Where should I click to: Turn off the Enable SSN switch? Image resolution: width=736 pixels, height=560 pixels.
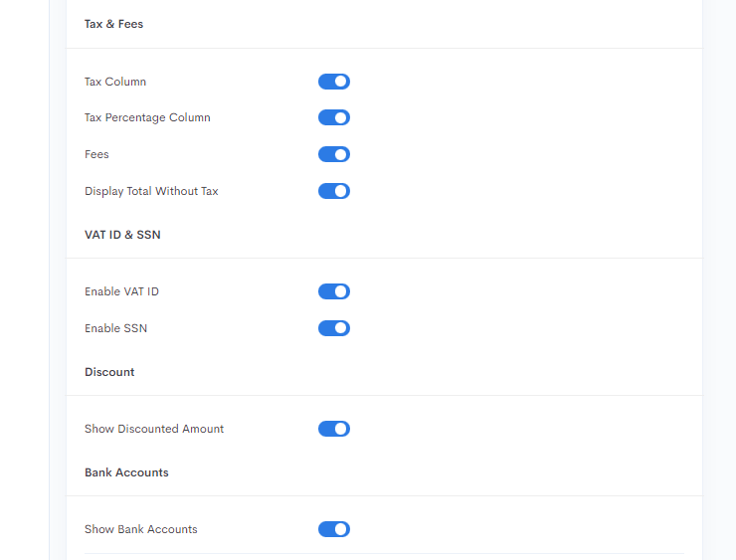click(334, 328)
